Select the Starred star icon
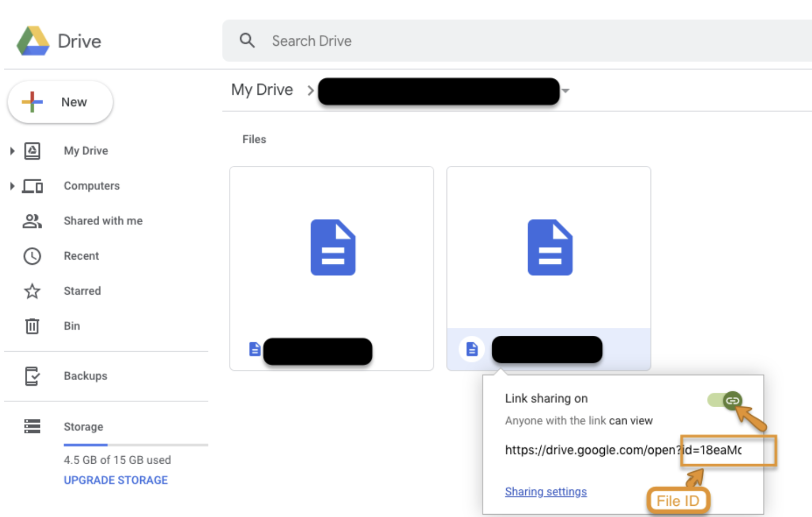Screen dimensions: 812x517 [32, 291]
